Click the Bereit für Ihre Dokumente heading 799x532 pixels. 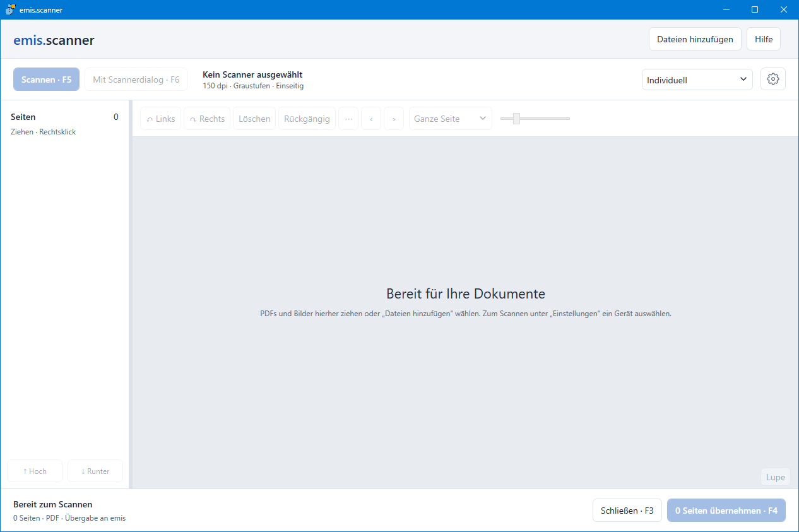click(x=466, y=293)
